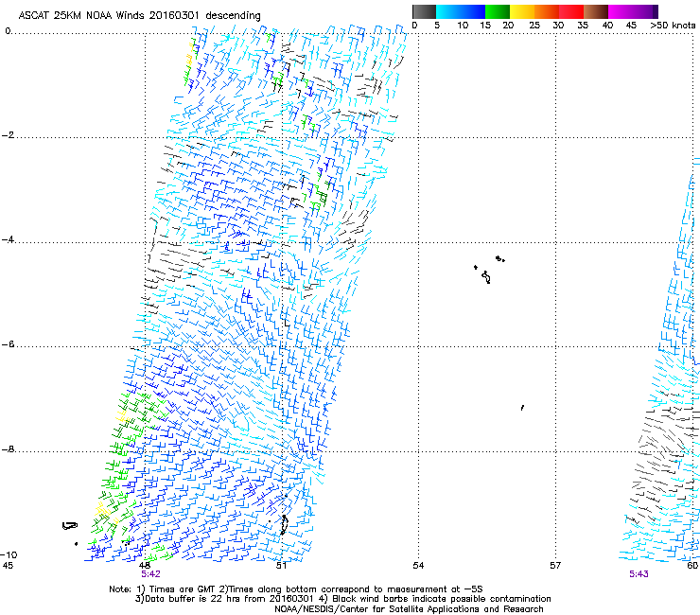Viewport: 700px width, 615px height.
Task: Click the "-2" latitude axis label
Action: click(8, 135)
